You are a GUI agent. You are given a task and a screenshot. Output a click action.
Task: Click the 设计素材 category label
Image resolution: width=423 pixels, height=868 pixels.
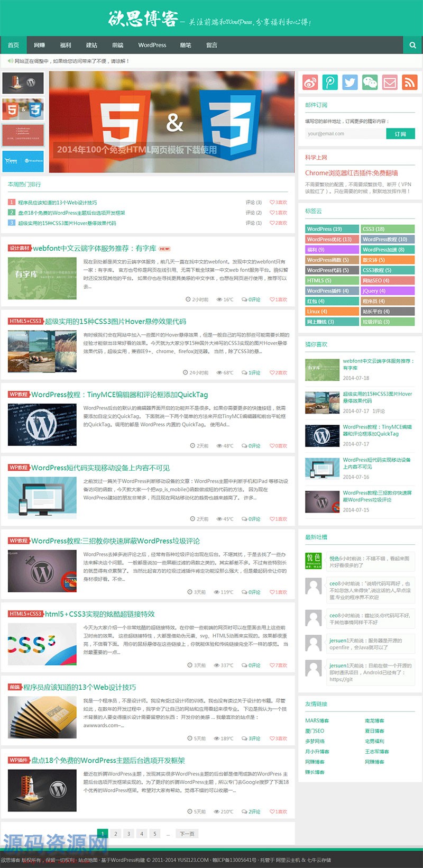click(20, 248)
